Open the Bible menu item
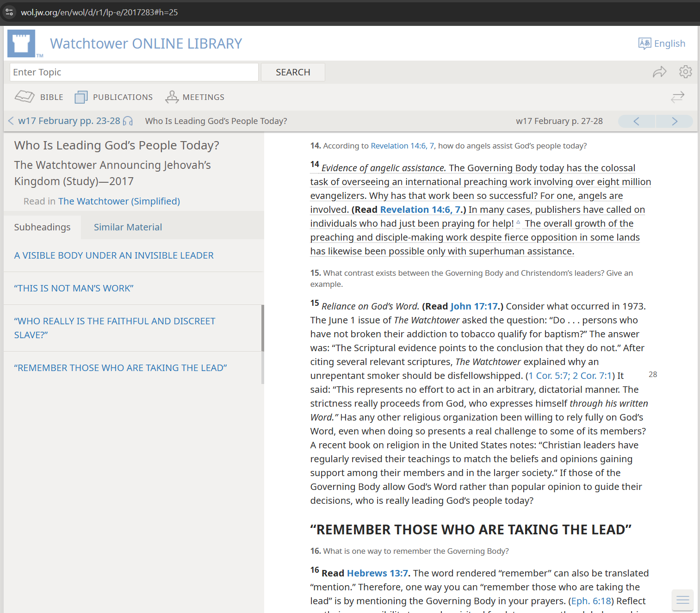 pyautogui.click(x=39, y=97)
